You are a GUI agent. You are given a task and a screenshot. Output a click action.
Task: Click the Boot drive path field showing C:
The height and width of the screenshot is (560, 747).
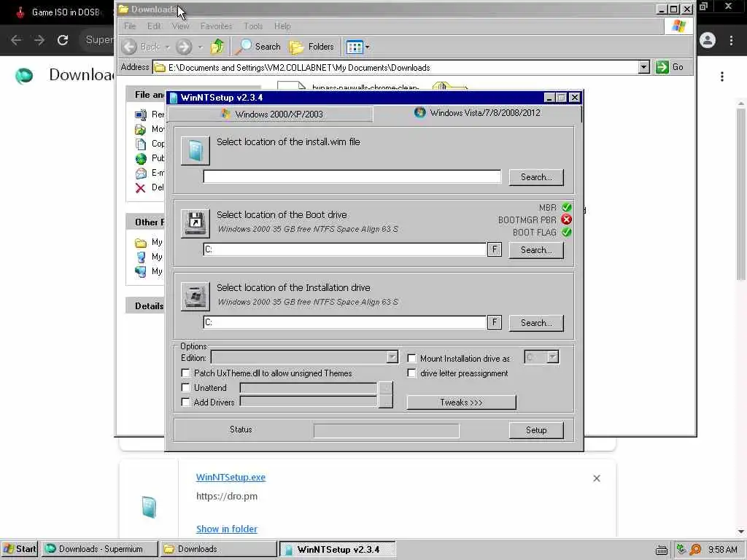click(x=345, y=249)
